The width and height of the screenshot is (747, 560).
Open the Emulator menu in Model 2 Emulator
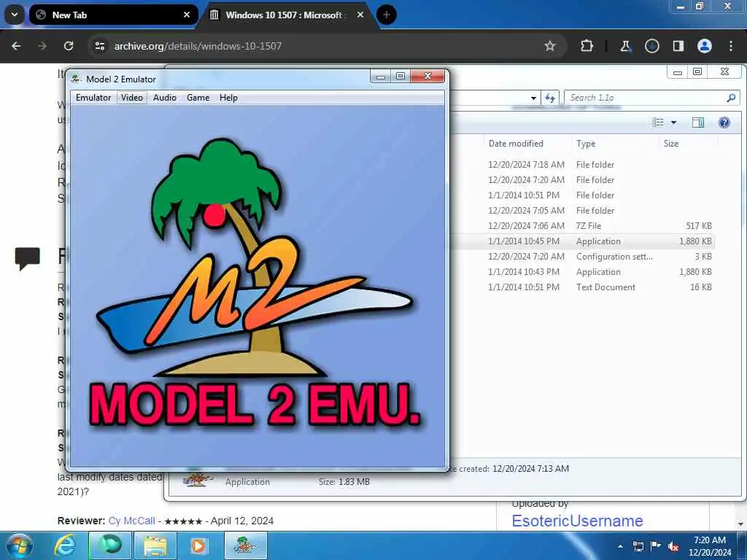[x=93, y=98]
